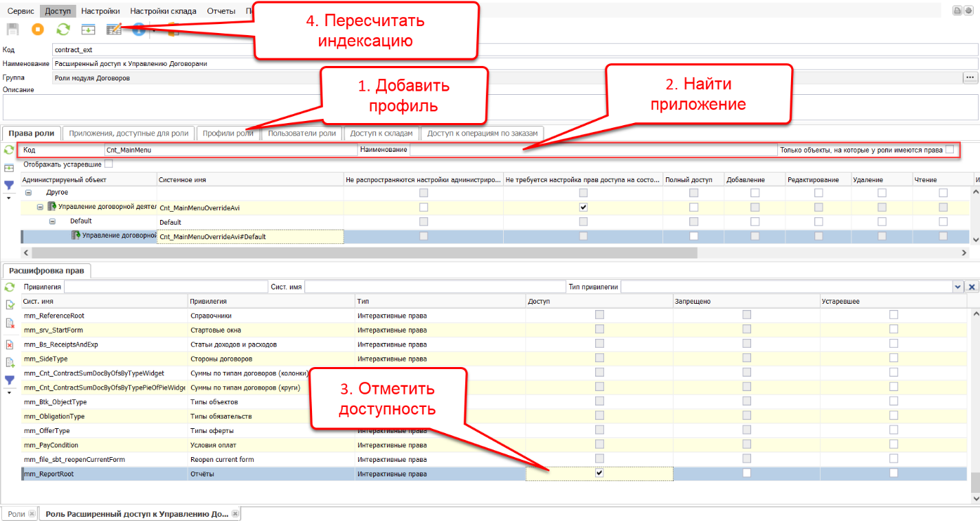
Task: Toggle access checkbox for mm_ReportRoot row
Action: click(x=599, y=474)
